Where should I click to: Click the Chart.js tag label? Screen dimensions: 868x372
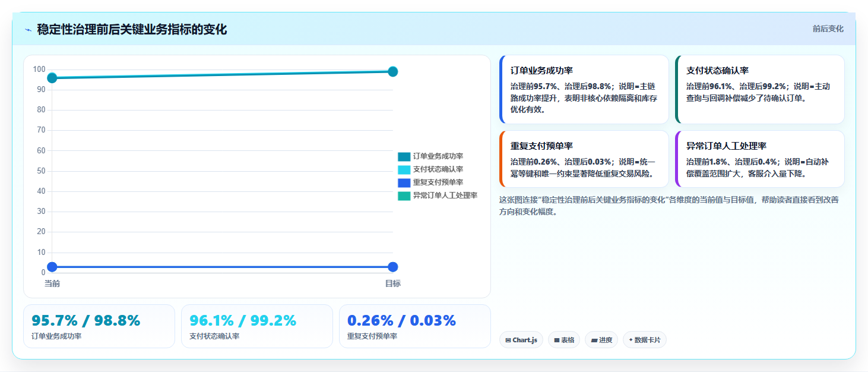pyautogui.click(x=525, y=341)
